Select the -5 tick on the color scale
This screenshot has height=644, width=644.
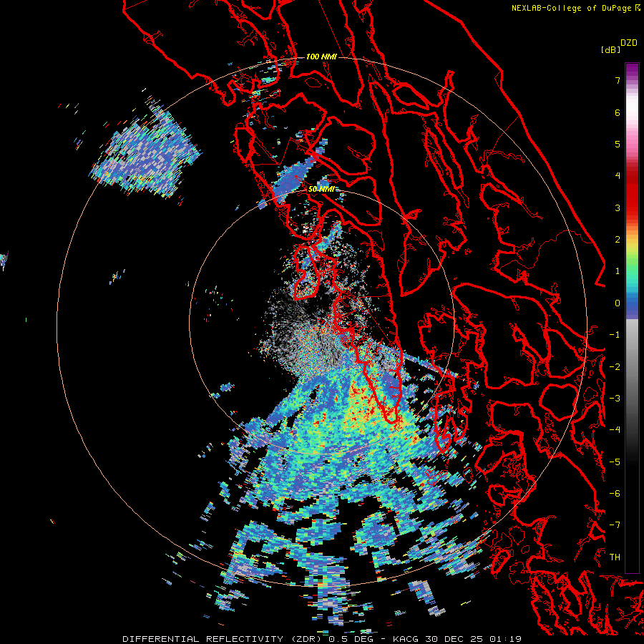point(615,462)
